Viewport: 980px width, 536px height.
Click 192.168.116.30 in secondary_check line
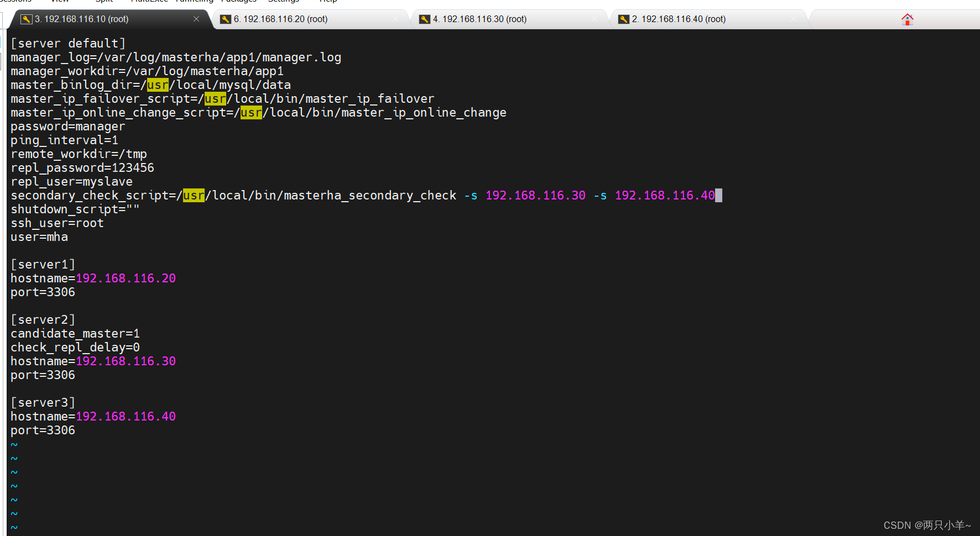tap(535, 195)
